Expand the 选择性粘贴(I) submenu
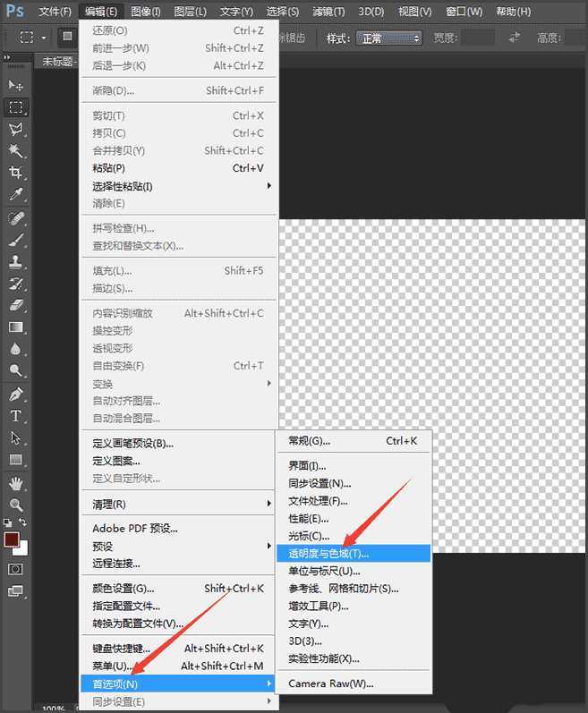The image size is (588, 713). 178,186
